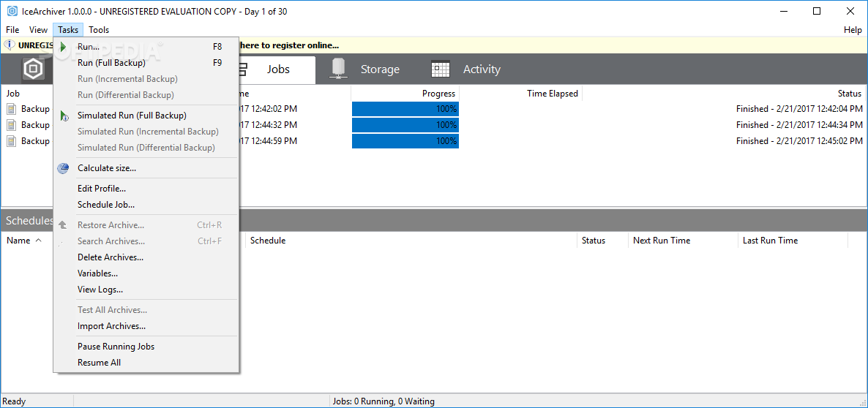Click the Restore Archive arrow icon
Image resolution: width=868 pixels, height=408 pixels.
63,225
